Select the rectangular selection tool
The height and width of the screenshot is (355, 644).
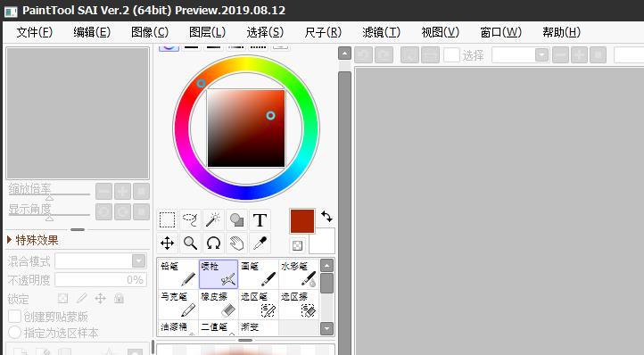(167, 219)
